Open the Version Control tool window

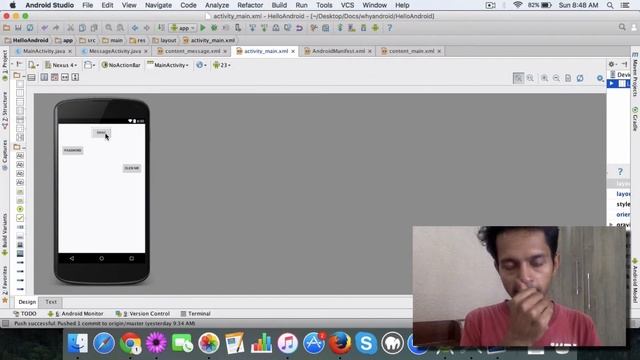[143, 313]
